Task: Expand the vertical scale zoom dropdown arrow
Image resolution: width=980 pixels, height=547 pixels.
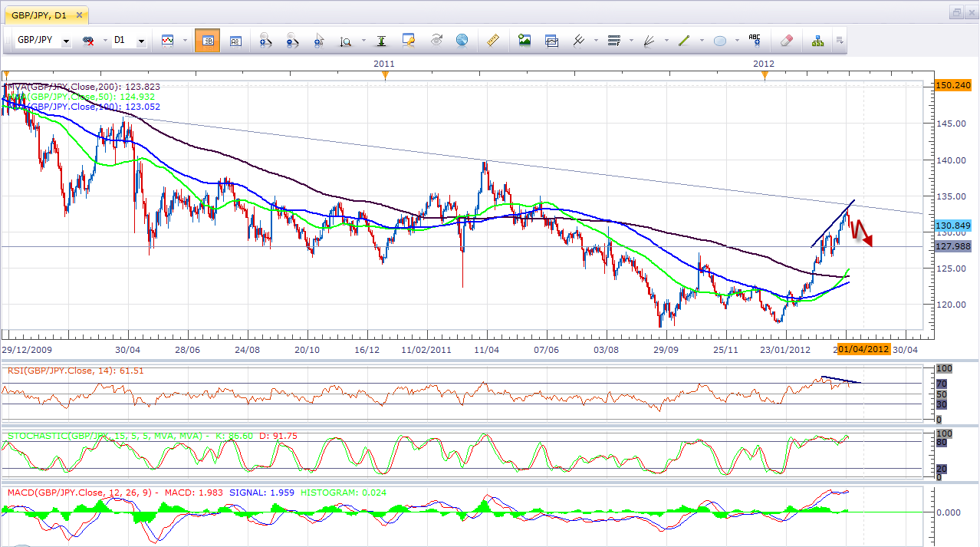Action: (x=362, y=41)
